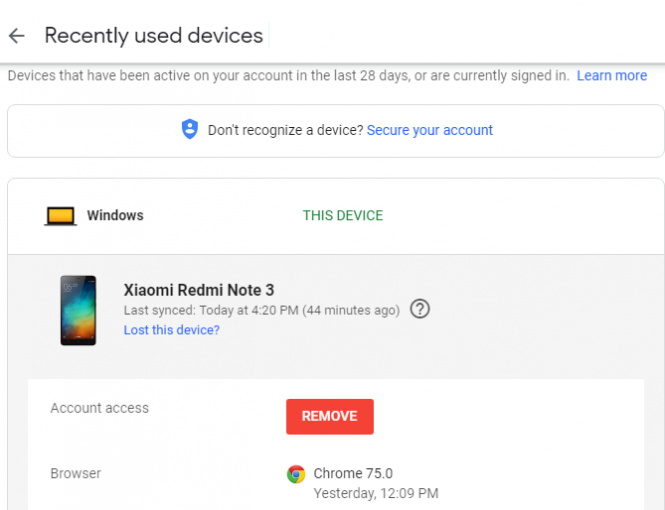Click the Chrome browser icon
665x510 pixels.
(x=296, y=474)
